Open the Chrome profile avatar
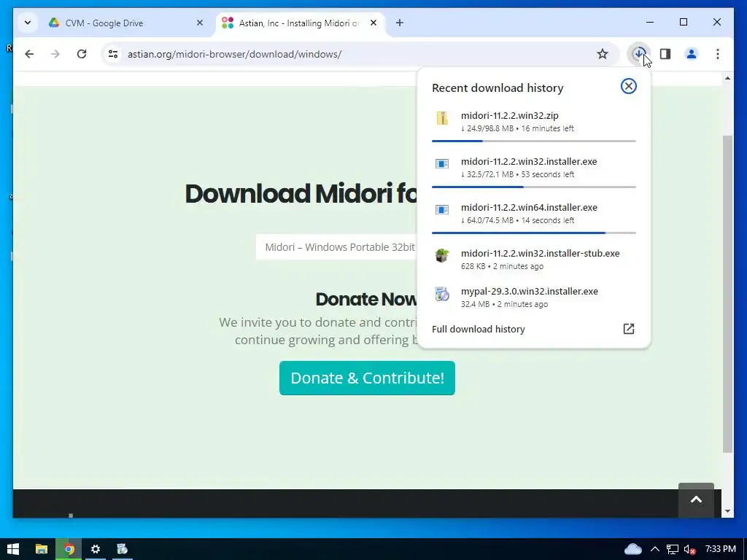This screenshot has width=747, height=560. coord(692,54)
